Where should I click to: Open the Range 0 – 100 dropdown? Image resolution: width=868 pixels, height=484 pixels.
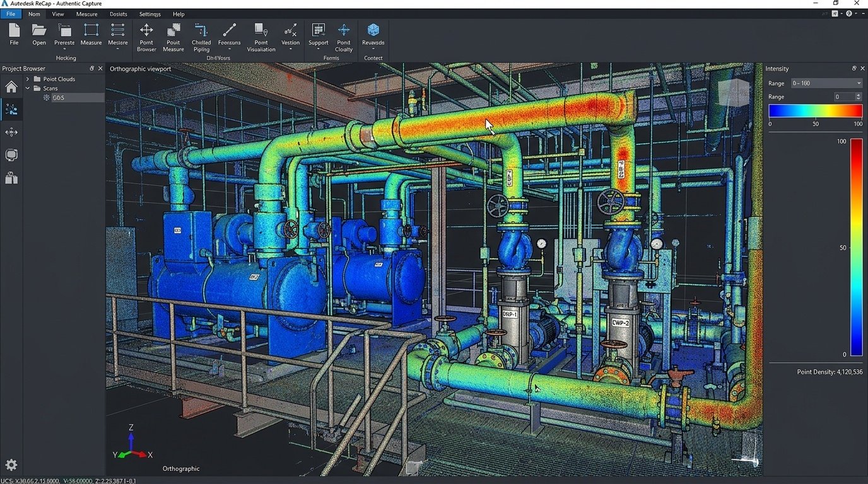coord(826,83)
